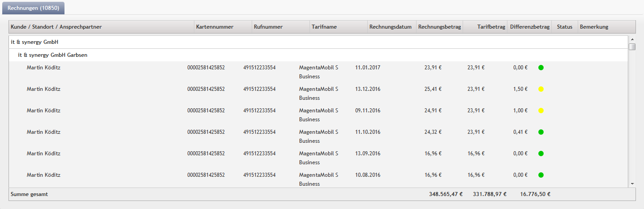Viewport: 644px width, 209px height.
Task: Select Martin Köditz row dated 13.12.2016
Action: 318,94
